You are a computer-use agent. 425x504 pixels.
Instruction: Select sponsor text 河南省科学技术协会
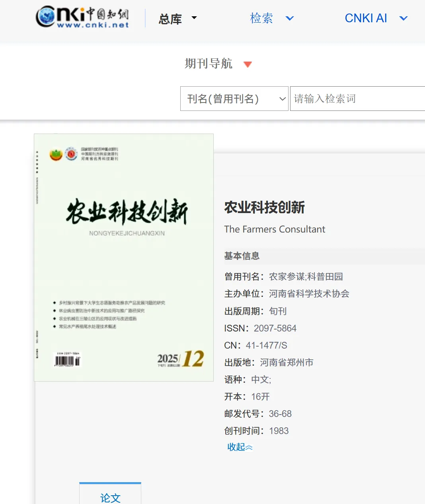pyautogui.click(x=309, y=294)
